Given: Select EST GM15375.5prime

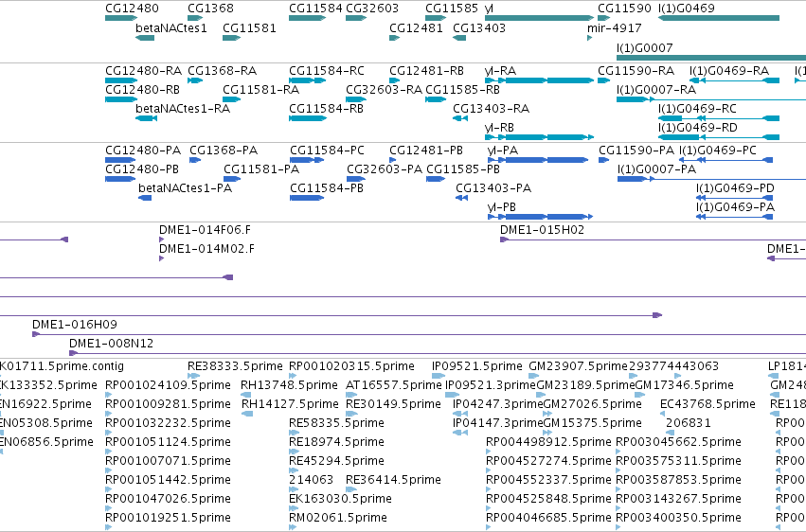Looking at the screenshot, I should coord(593,424).
